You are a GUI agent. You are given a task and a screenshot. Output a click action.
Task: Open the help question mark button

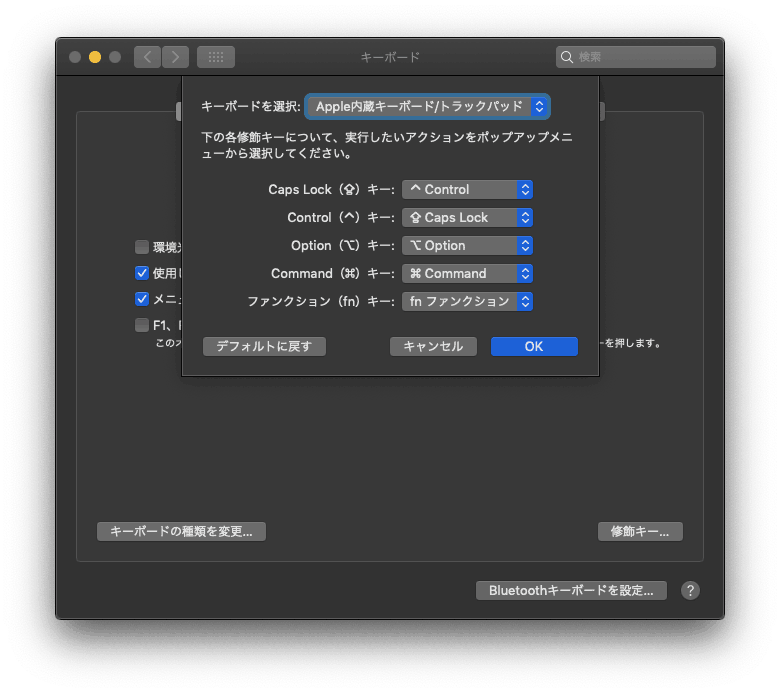click(x=690, y=591)
